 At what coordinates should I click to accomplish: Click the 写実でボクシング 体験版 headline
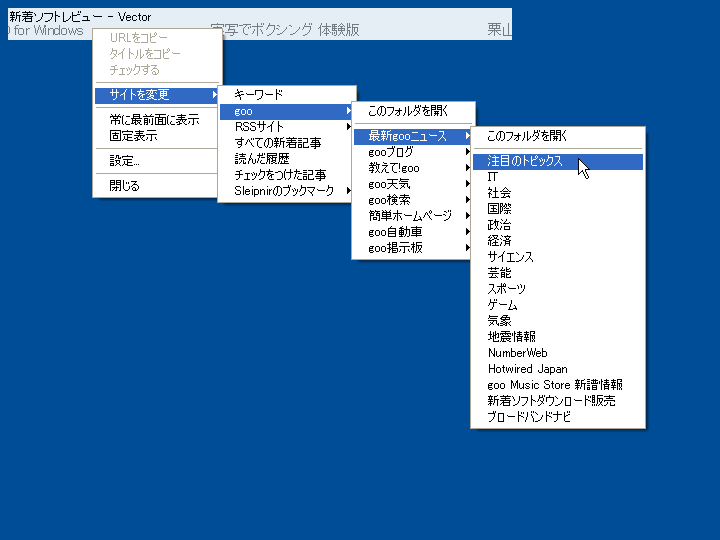[285, 30]
